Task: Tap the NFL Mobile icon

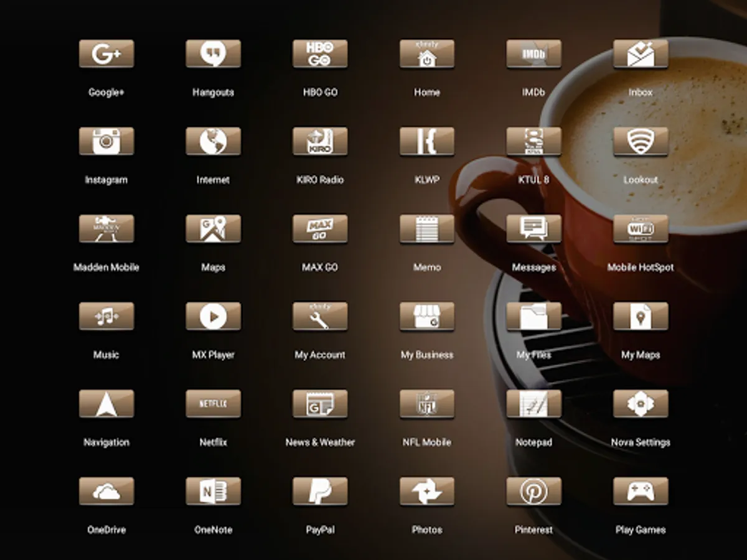Action: tap(427, 404)
